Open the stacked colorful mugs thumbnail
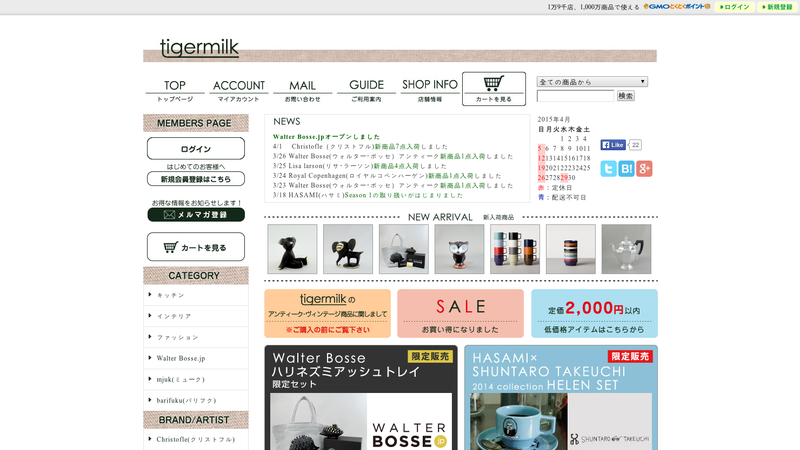The height and width of the screenshot is (450, 800). 515,249
